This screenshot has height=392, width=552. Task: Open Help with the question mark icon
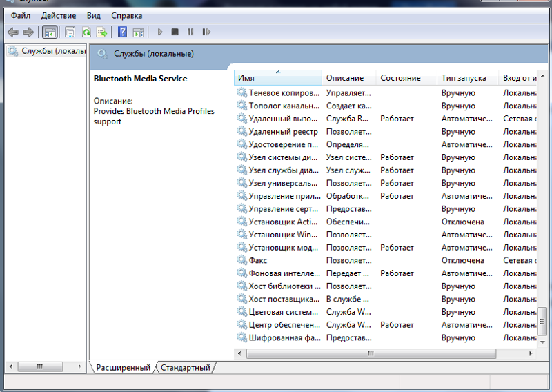coord(122,32)
